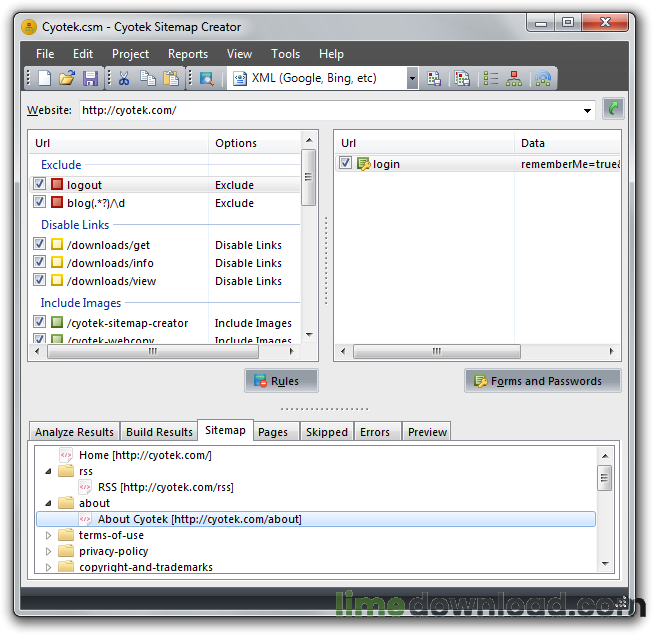Click sitemap tree scroll down arrow
Screen dimensions: 653x636
click(x=605, y=564)
